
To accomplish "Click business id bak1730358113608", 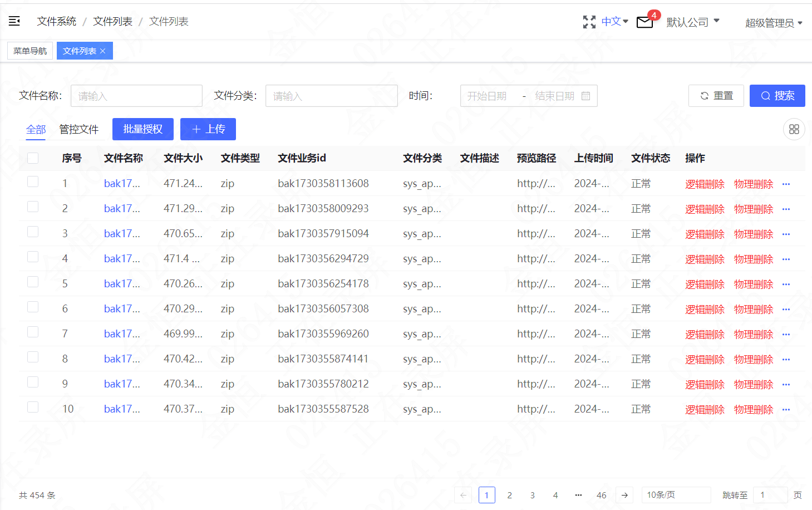I will point(323,184).
